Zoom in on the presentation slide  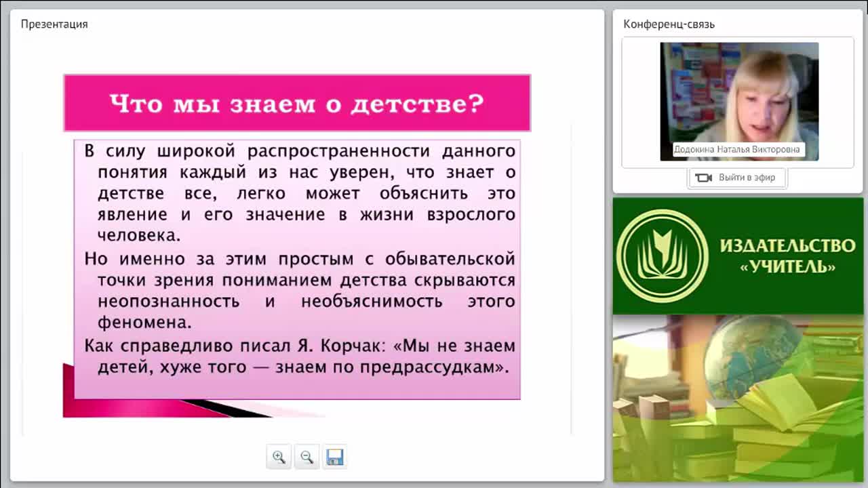click(279, 457)
